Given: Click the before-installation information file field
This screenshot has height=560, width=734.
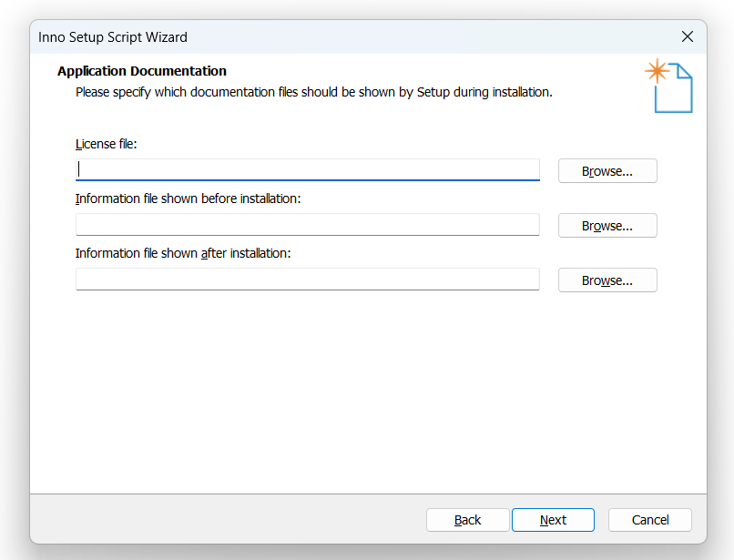Looking at the screenshot, I should point(308,225).
